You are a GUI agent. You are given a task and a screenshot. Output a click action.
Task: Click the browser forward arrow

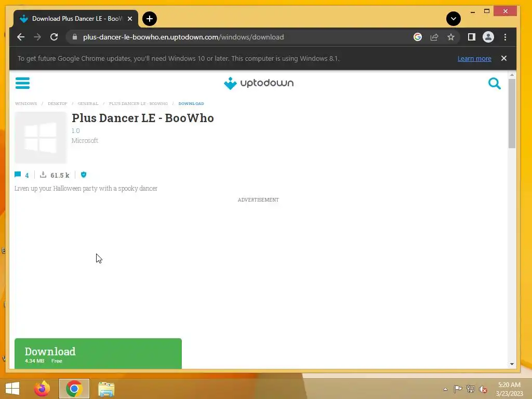coord(37,37)
